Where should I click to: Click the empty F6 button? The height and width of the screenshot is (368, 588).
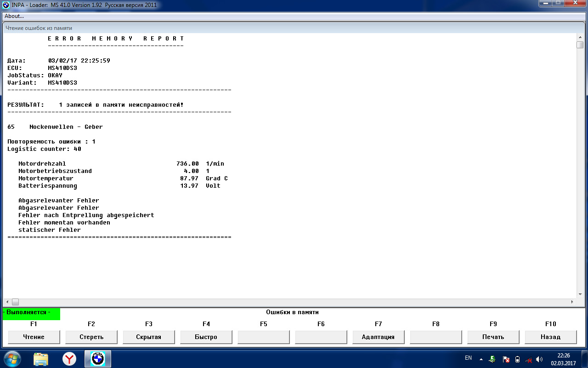coord(321,337)
